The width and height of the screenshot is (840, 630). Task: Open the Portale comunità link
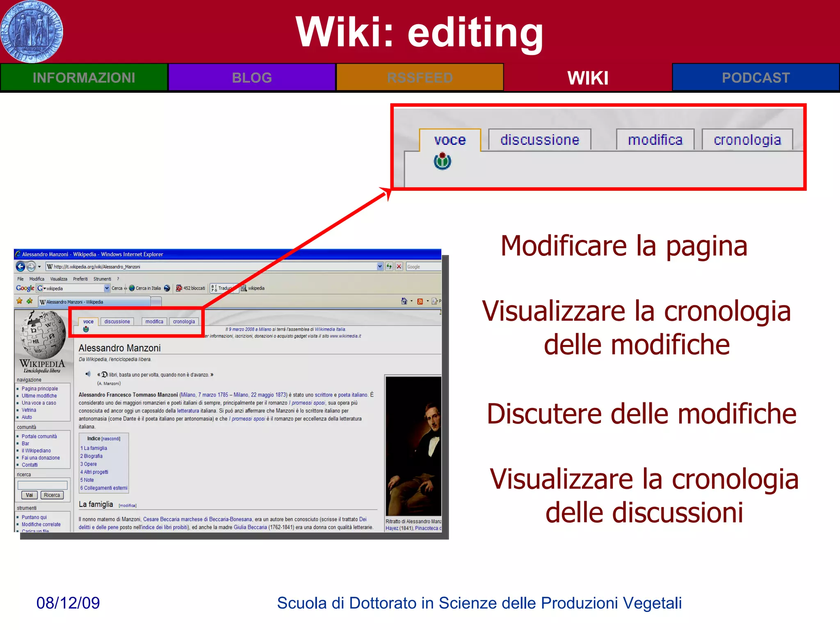coord(39,436)
